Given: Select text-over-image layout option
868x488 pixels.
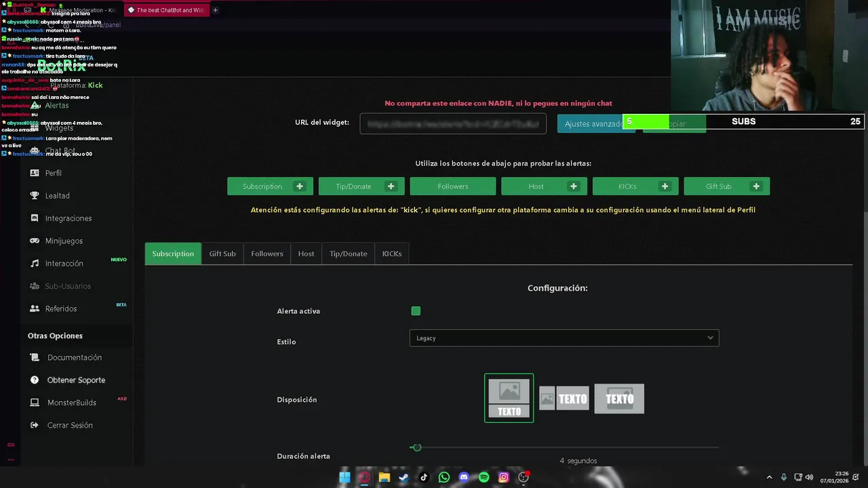Looking at the screenshot, I should 619,399.
